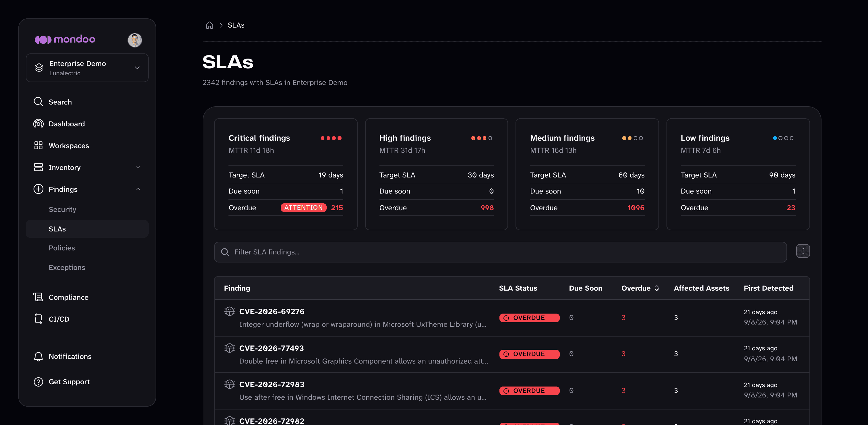The image size is (868, 425).
Task: Click the Low overdue count 23
Action: pos(791,208)
